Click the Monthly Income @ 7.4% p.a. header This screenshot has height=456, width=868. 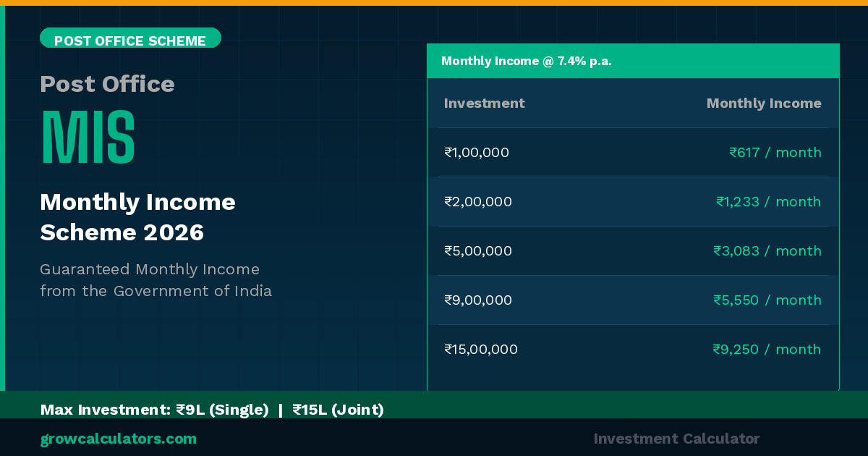click(527, 61)
